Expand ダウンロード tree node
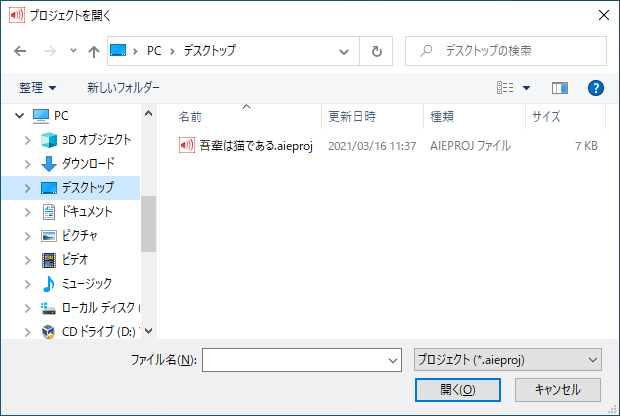 tap(27, 164)
